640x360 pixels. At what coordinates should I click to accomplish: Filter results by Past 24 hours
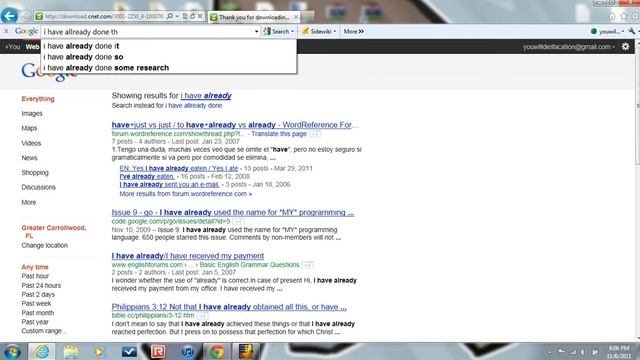(x=41, y=285)
